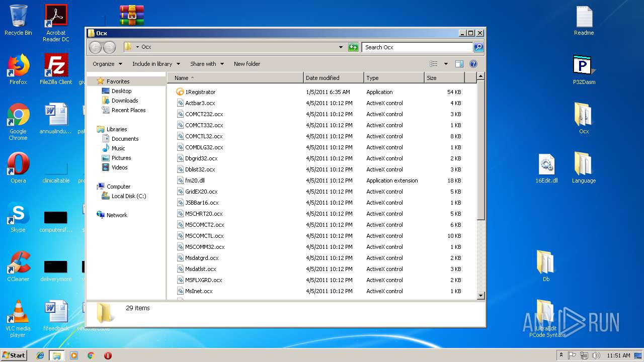Click the change view icon
This screenshot has height=362, width=644.
[434, 64]
